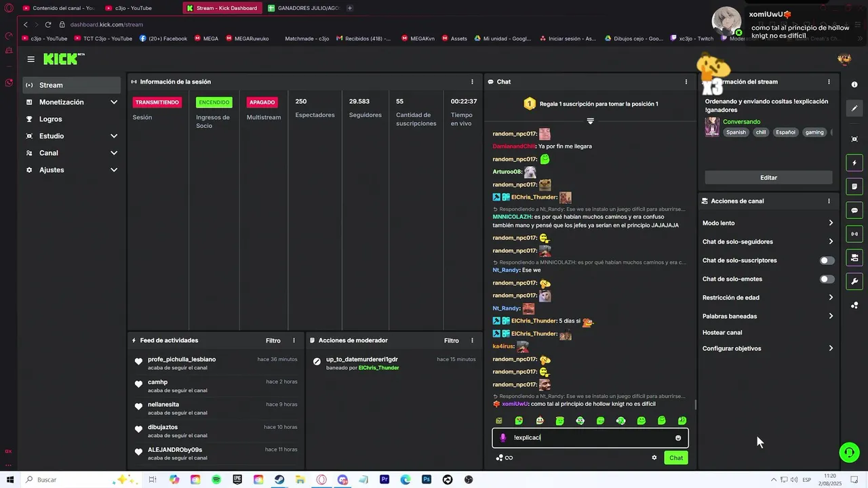Open the green headset support button
868x488 pixels.
coord(849,452)
